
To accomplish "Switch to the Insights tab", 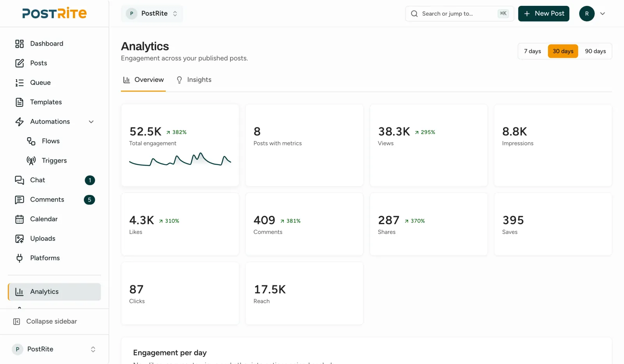I will 194,80.
